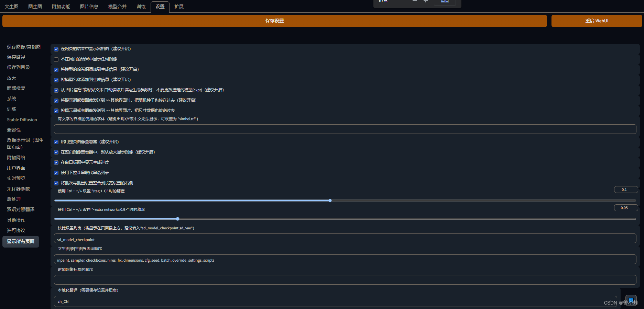
Task: Adjust the extra networks precision slider
Action: (345, 219)
